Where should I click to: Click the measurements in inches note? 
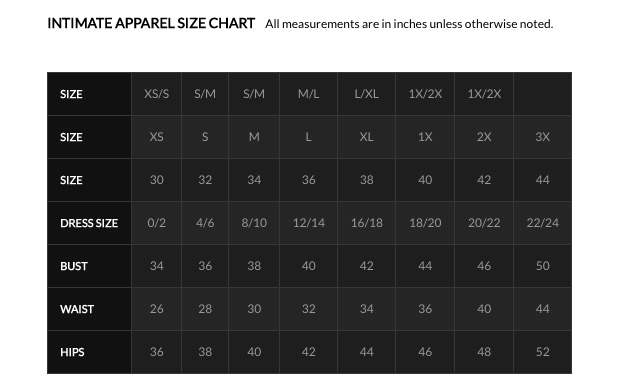click(409, 24)
